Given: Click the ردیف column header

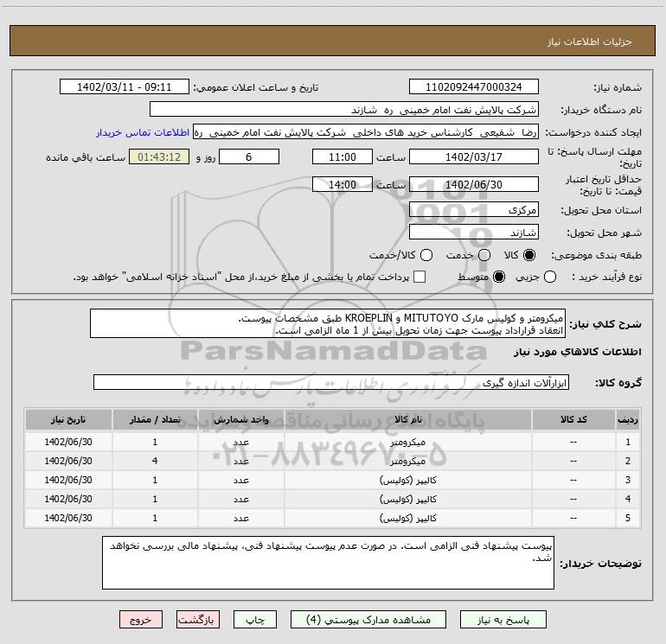Looking at the screenshot, I should click(x=628, y=419).
